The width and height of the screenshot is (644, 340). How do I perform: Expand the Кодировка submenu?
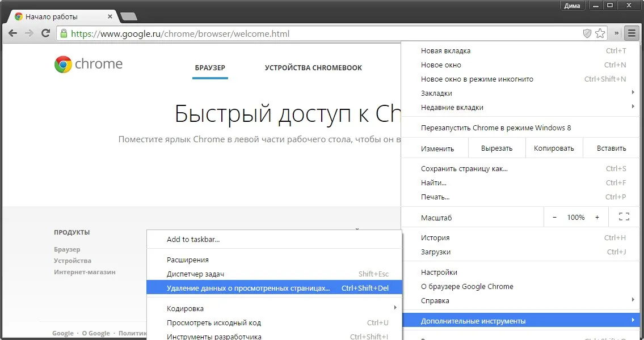(x=274, y=308)
